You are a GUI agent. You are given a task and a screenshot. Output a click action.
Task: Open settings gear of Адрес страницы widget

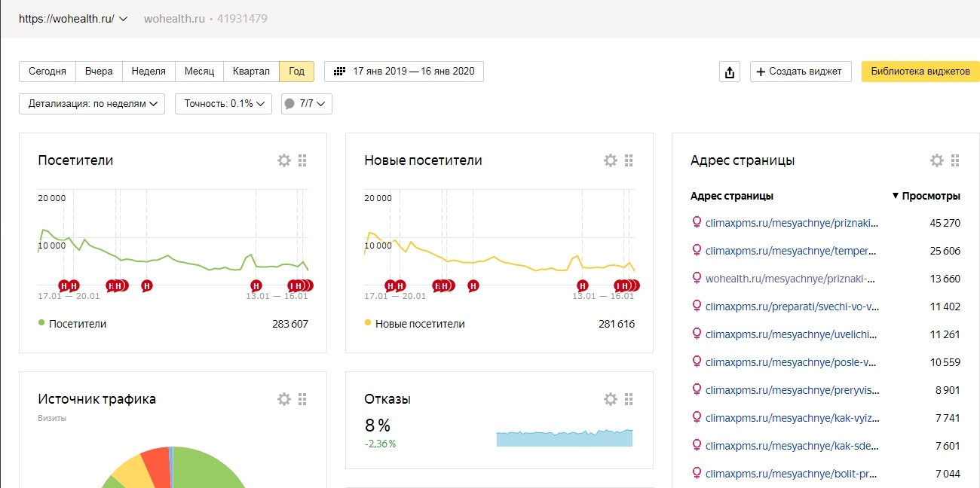click(937, 160)
